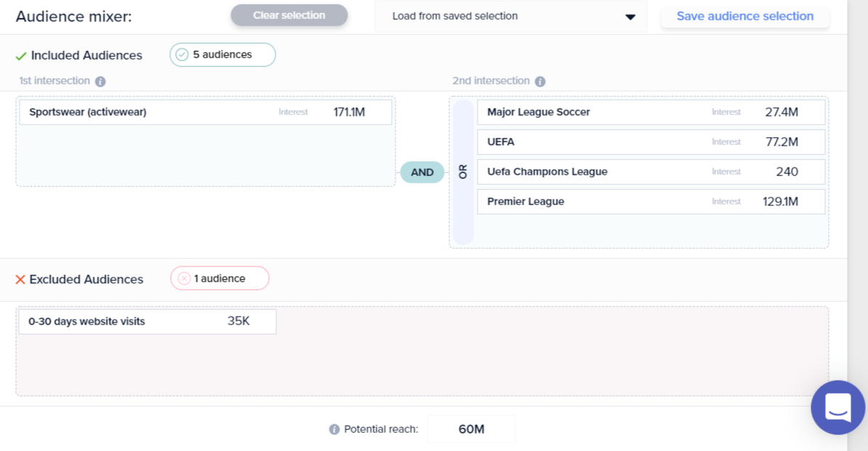This screenshot has width=868, height=451.
Task: Click the 129.1M Premier League size value
Action: 781,201
